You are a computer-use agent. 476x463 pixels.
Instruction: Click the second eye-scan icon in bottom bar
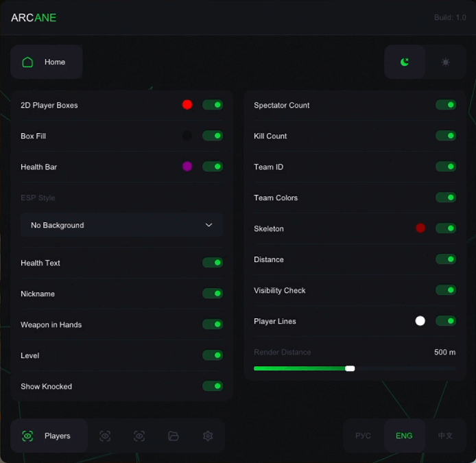pos(105,436)
